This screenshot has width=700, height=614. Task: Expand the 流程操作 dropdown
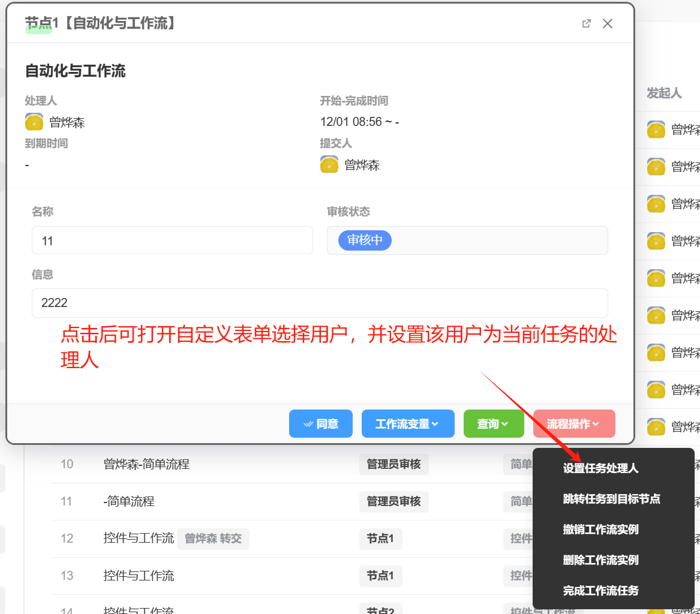coord(573,424)
